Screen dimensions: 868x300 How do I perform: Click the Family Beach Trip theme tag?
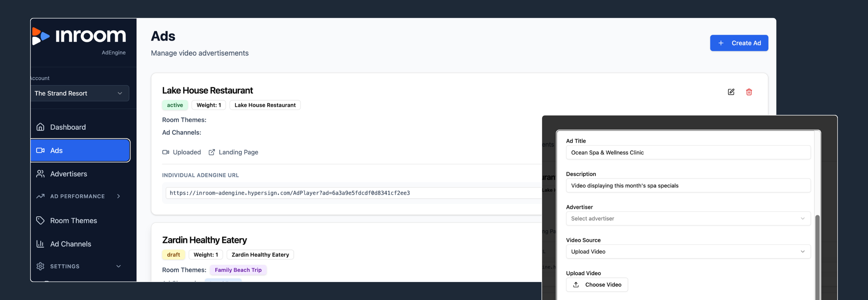pos(238,270)
